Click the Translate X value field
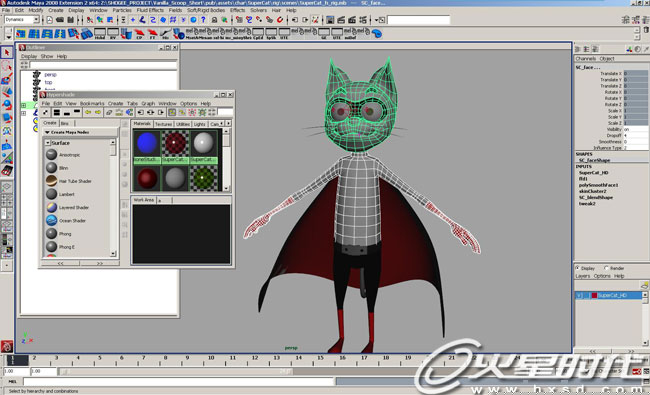 point(635,73)
